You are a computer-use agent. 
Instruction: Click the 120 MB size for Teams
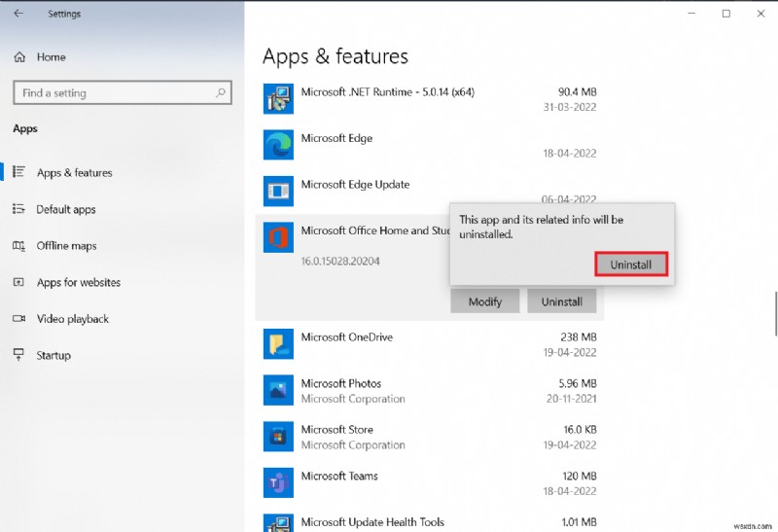click(580, 476)
